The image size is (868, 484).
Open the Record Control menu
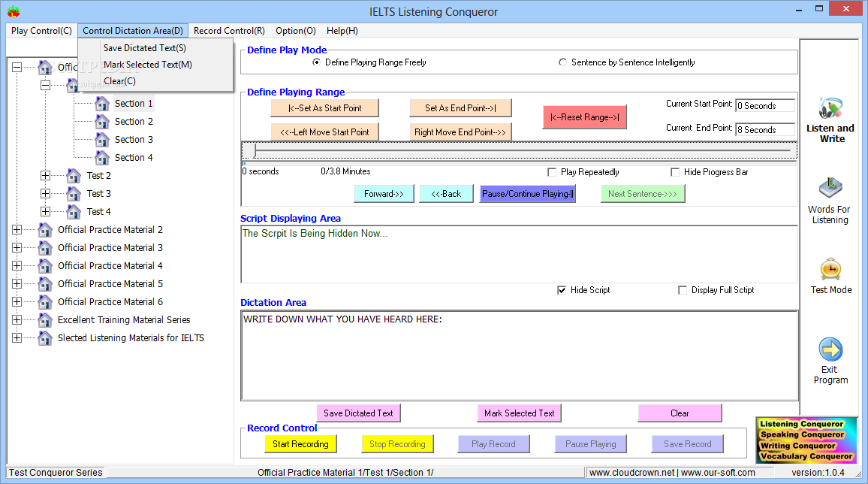coord(229,31)
